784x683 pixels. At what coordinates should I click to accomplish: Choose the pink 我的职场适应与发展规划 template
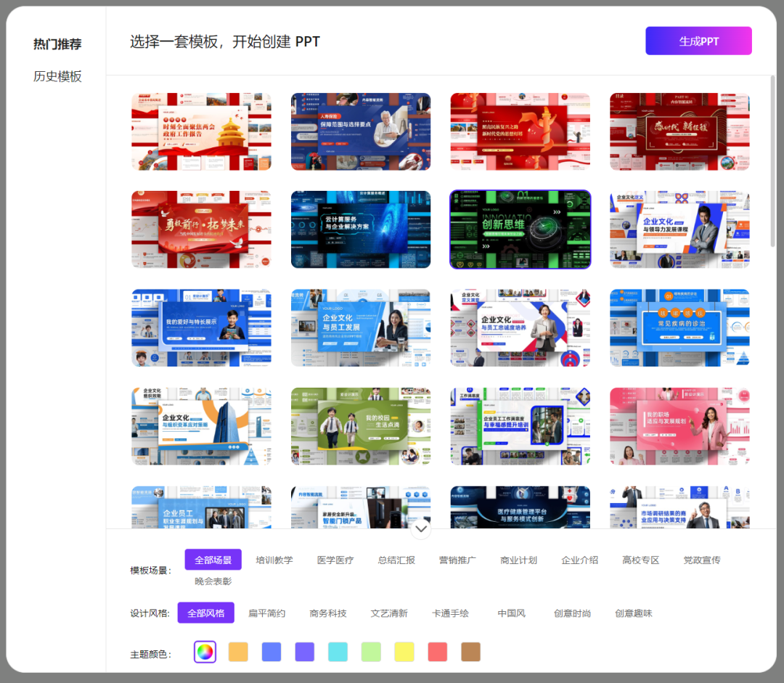pos(679,427)
